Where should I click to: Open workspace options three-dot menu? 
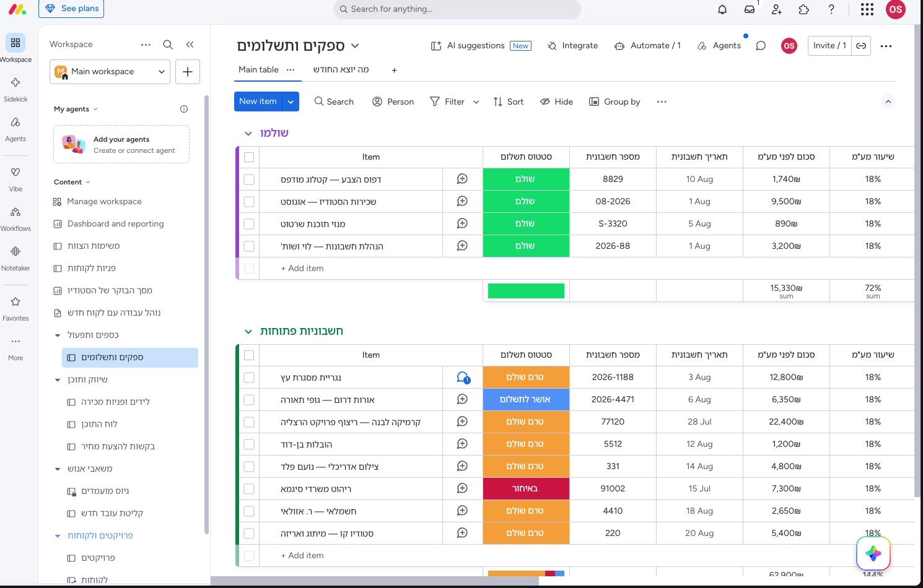pyautogui.click(x=146, y=45)
